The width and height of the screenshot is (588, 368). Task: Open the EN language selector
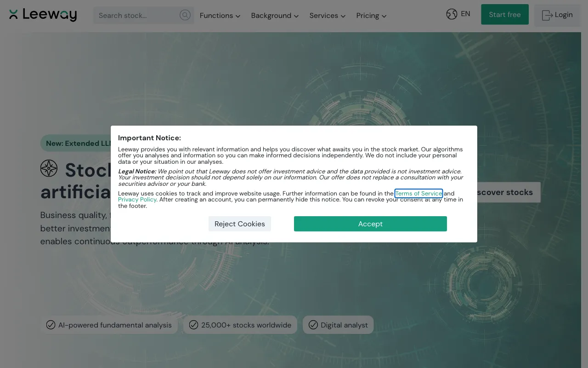click(x=458, y=14)
